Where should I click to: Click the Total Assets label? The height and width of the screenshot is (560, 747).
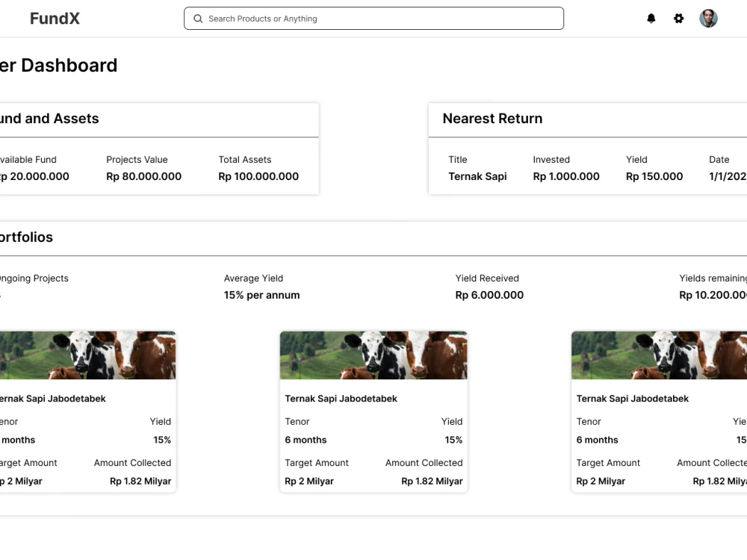tap(245, 160)
